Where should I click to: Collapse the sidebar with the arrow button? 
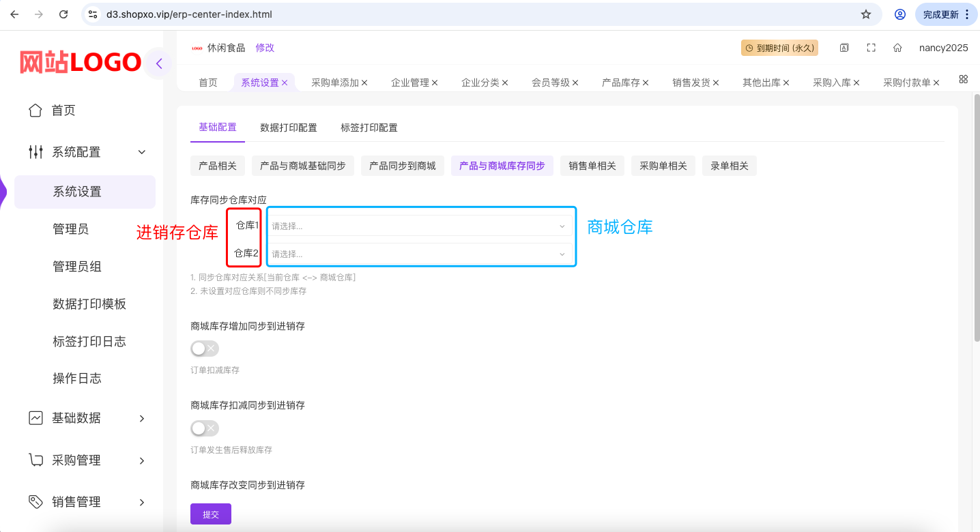(159, 64)
